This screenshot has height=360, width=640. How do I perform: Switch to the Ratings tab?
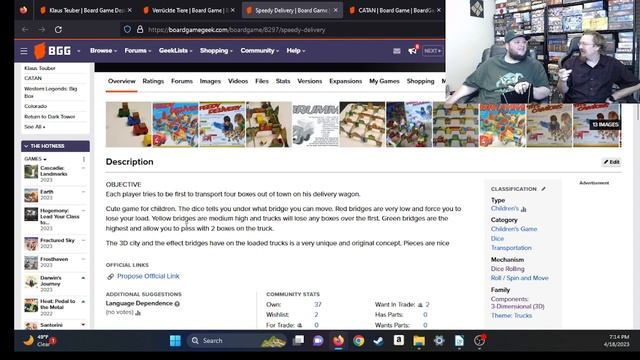point(153,81)
